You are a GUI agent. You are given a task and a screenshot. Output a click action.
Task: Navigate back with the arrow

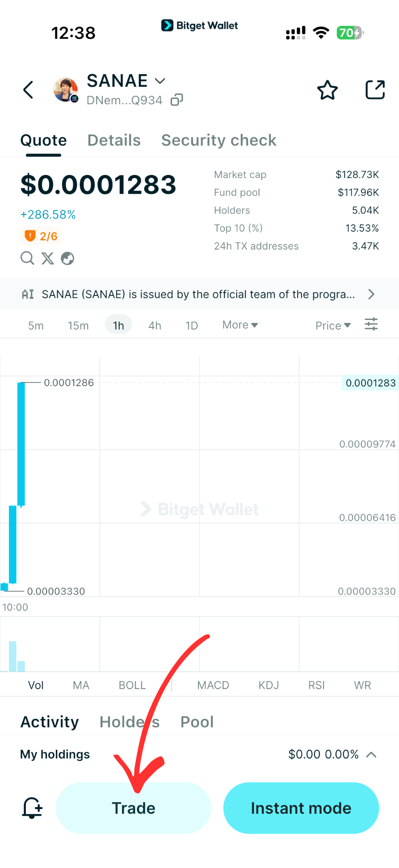[x=28, y=89]
